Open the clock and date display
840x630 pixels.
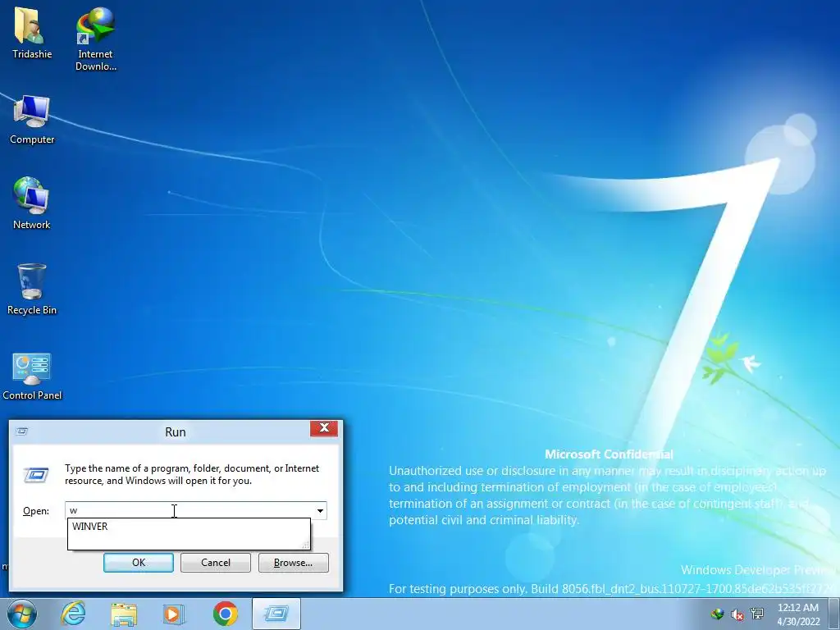click(798, 614)
